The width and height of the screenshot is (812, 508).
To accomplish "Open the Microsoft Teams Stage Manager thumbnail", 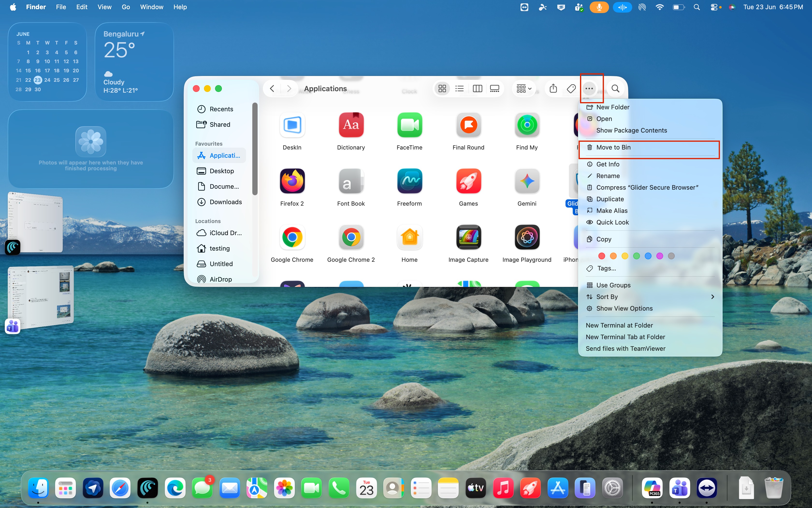I will (x=40, y=297).
